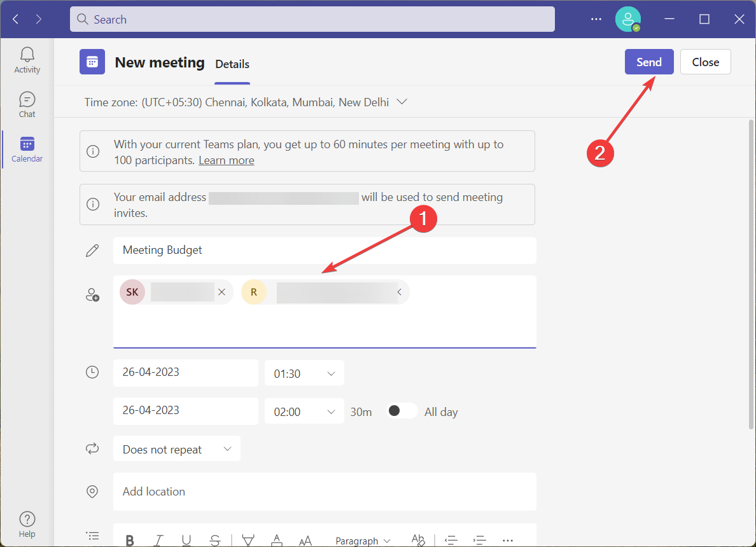The width and height of the screenshot is (756, 547).
Task: Open the Paragraph style dropdown
Action: 363,541
